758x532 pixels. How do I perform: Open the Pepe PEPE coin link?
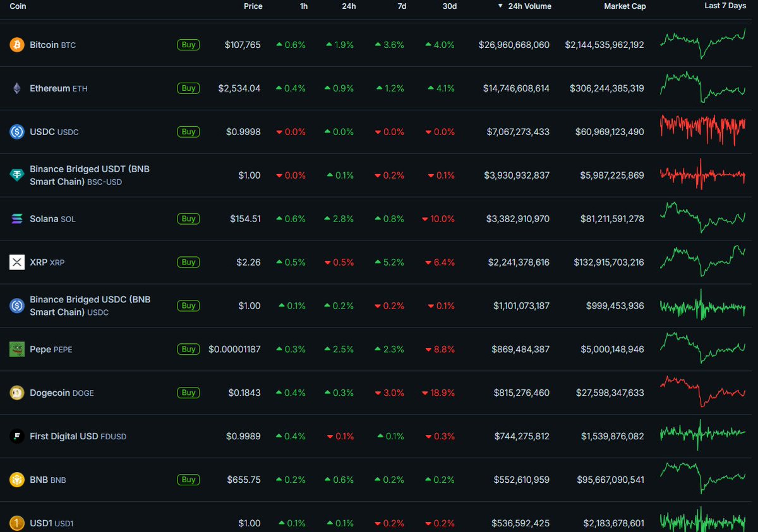click(51, 349)
